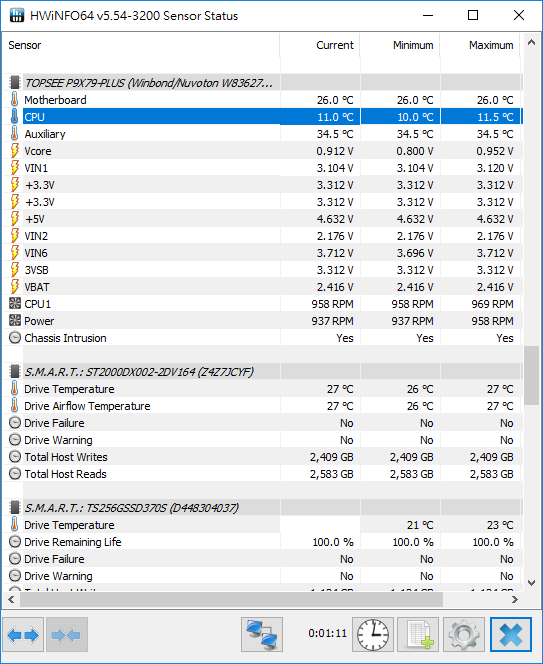The height and width of the screenshot is (664, 543).
Task: Select the 3VSB voltage row
Action: coord(263,270)
